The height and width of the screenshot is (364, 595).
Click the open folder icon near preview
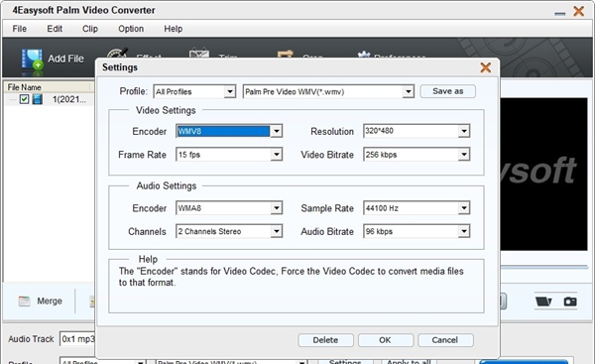[543, 302]
